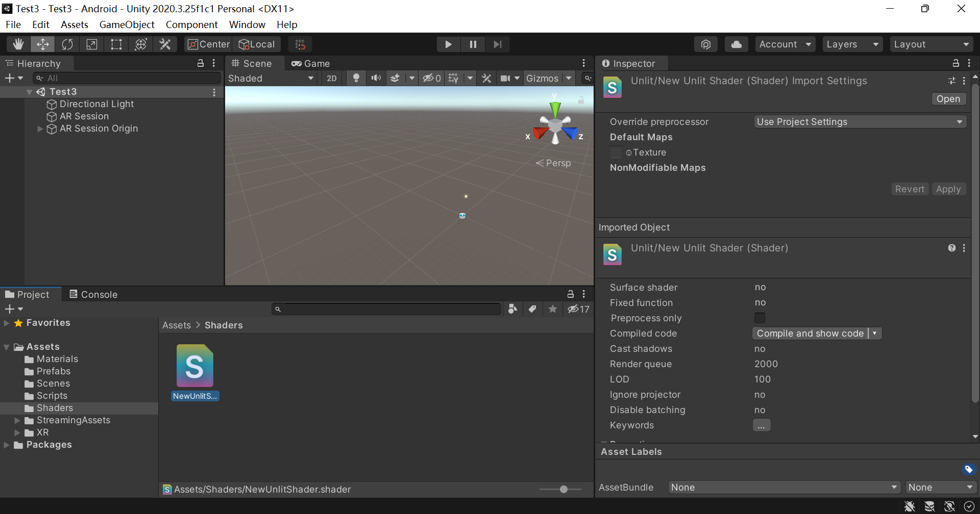Select the Transform tool
Viewport: 980px width, 514px height.
(x=141, y=44)
